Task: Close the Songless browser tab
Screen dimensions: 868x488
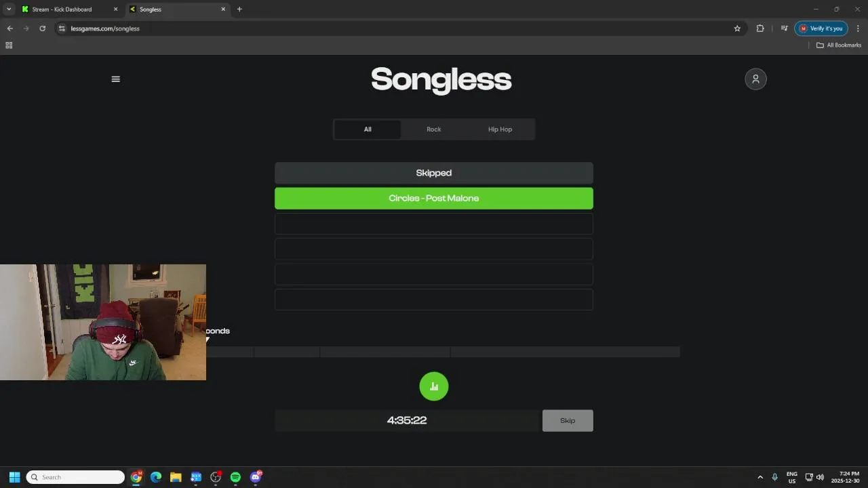Action: [x=223, y=9]
